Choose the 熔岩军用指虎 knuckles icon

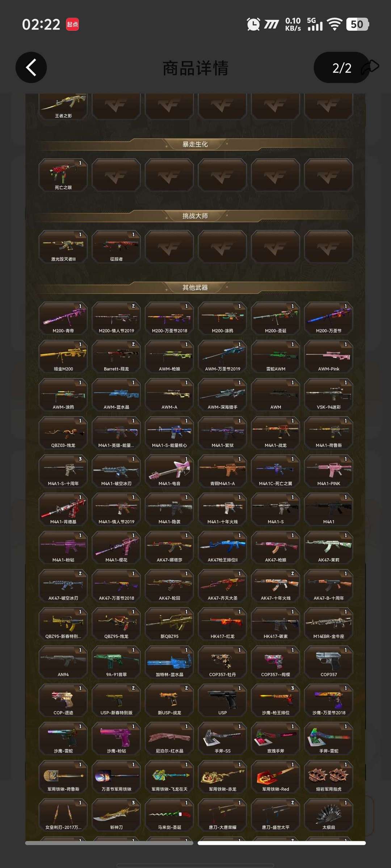329,776
